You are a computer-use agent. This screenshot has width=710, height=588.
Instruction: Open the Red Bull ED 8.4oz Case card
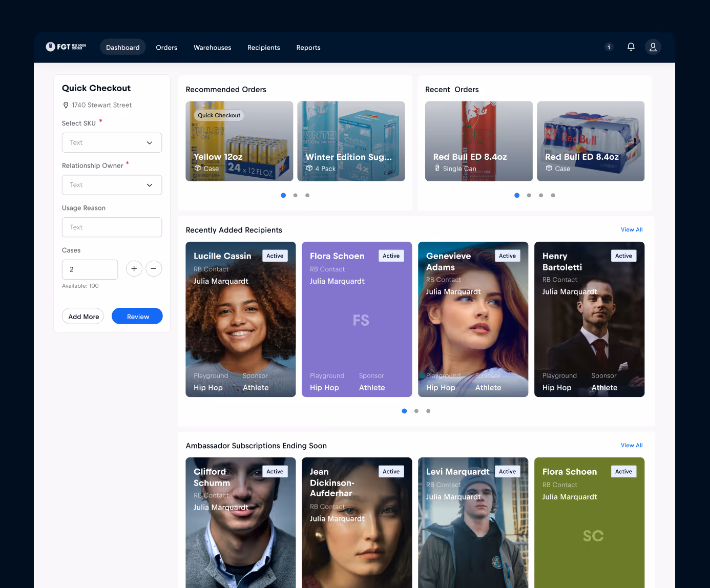591,141
